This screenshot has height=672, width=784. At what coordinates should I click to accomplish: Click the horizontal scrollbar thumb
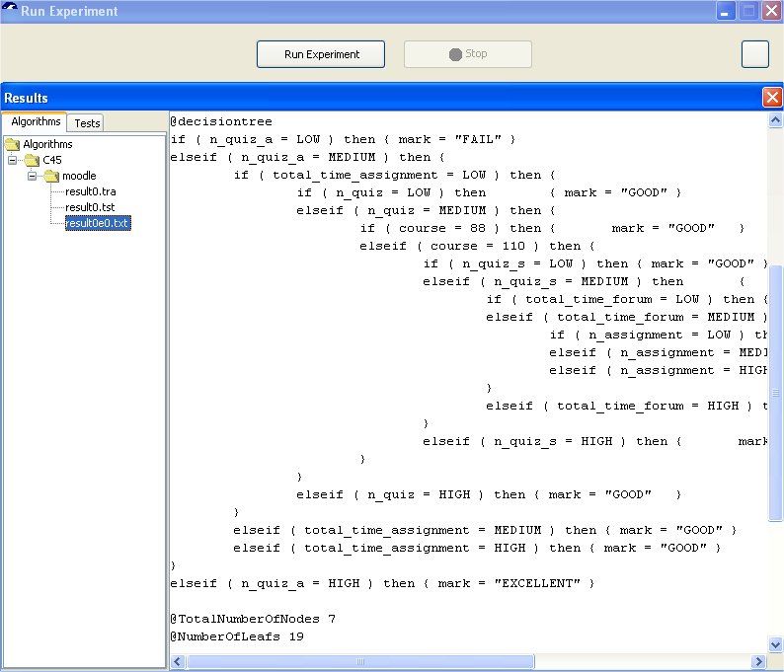tap(360, 661)
